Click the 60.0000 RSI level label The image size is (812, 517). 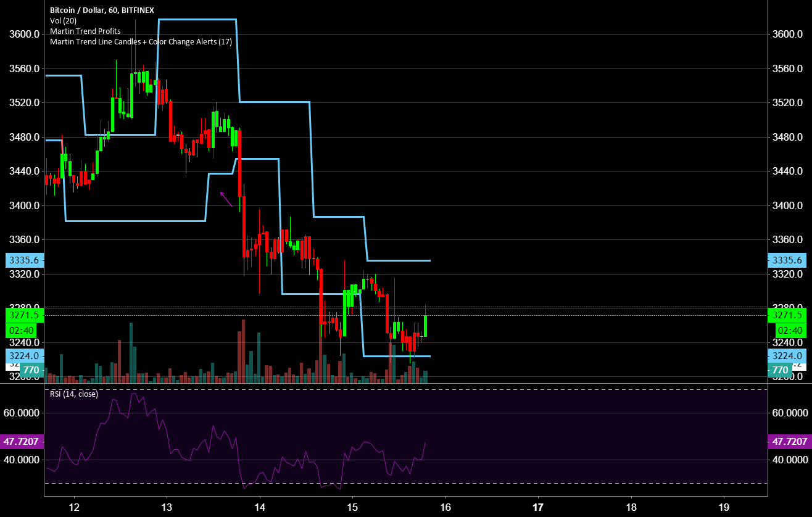coord(21,413)
